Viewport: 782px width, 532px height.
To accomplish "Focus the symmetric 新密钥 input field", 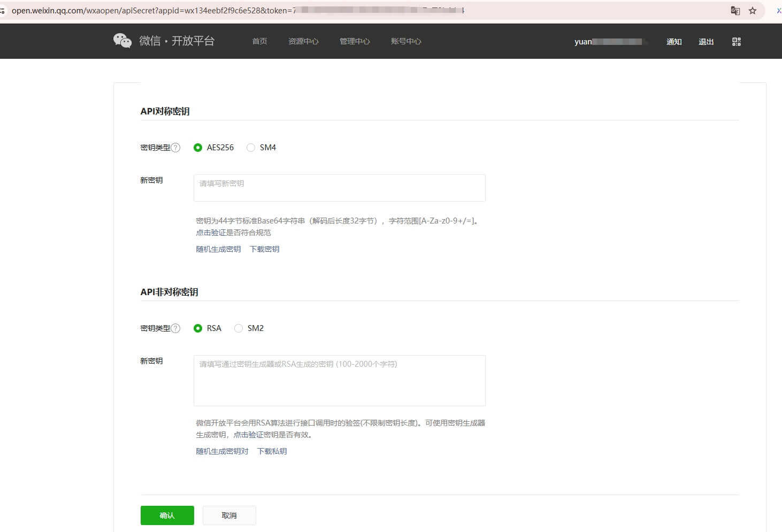I will pyautogui.click(x=339, y=188).
